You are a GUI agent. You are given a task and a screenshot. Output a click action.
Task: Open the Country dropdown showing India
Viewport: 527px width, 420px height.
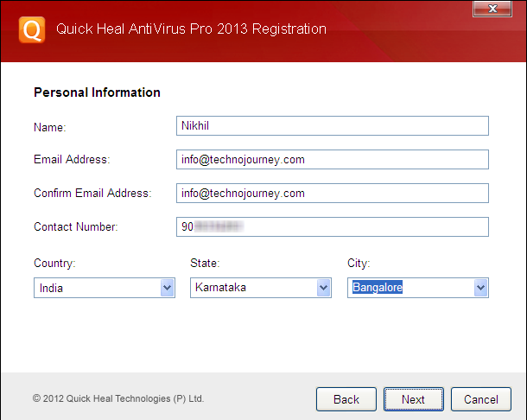pyautogui.click(x=105, y=288)
